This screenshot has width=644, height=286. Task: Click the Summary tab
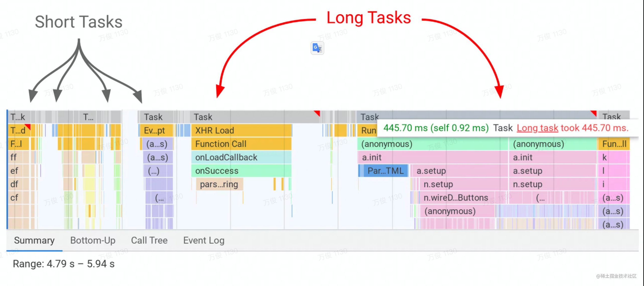coord(34,240)
